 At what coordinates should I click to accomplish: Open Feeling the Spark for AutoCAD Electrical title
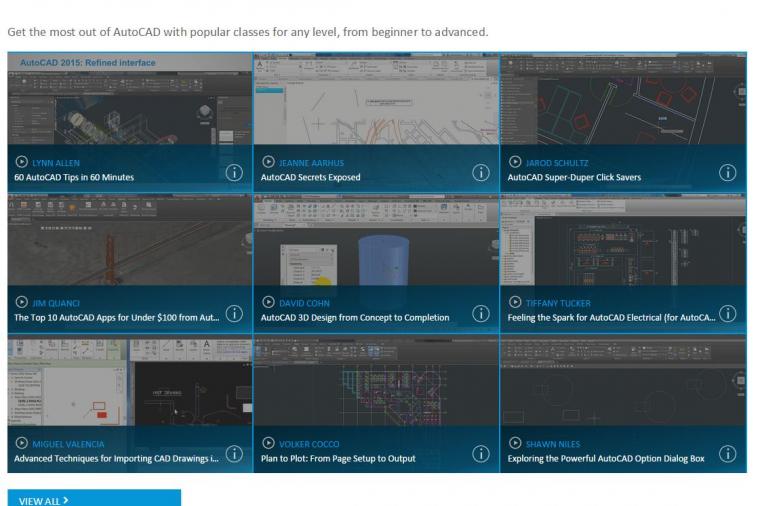(x=612, y=318)
